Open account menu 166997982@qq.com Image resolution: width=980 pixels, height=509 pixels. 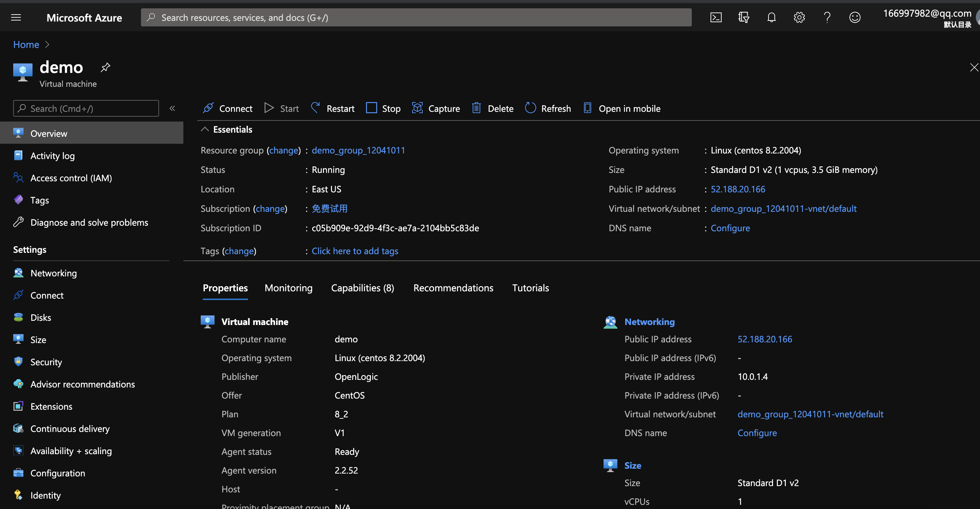coord(928,17)
